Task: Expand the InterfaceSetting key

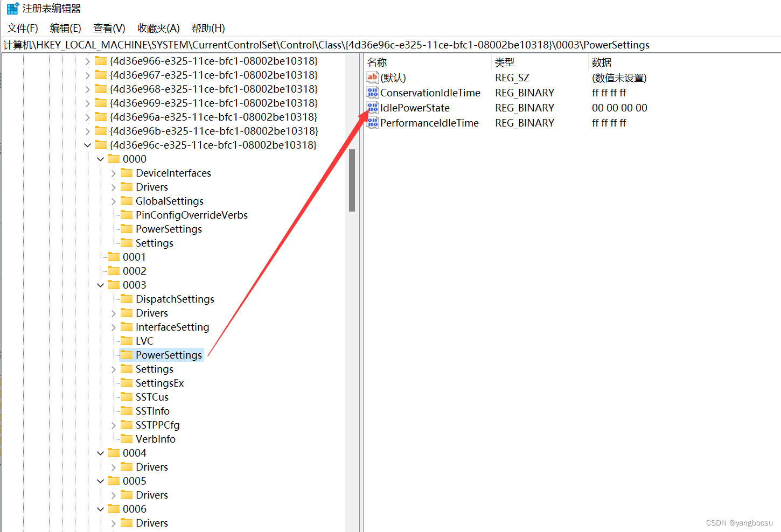Action: (113, 327)
